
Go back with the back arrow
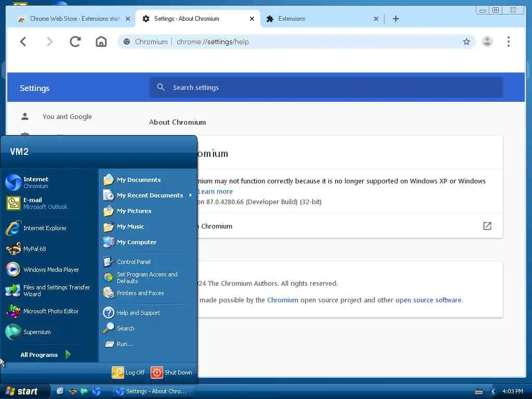pyautogui.click(x=23, y=42)
